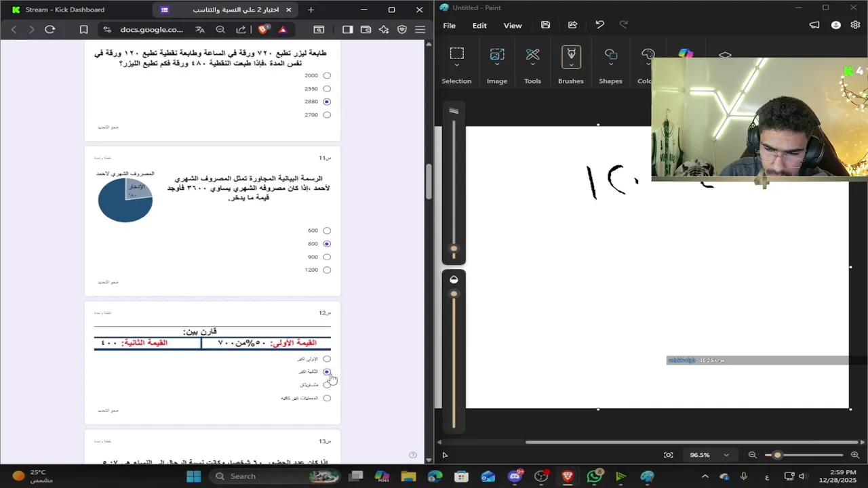Clear selection link under the 2700 option
Image resolution: width=868 pixels, height=488 pixels.
pos(108,127)
